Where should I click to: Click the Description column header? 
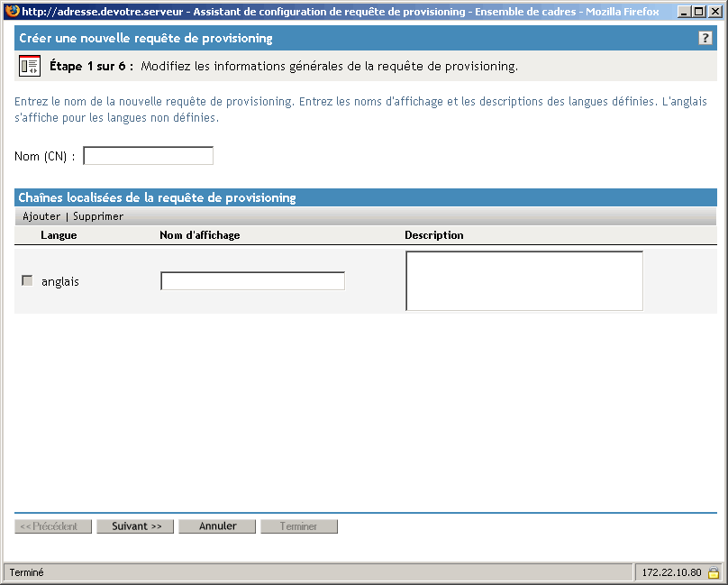click(x=434, y=235)
